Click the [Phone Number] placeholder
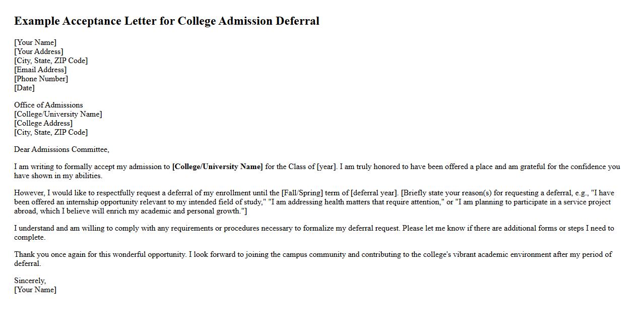Screen dimensions: 644x328 (x=41, y=79)
